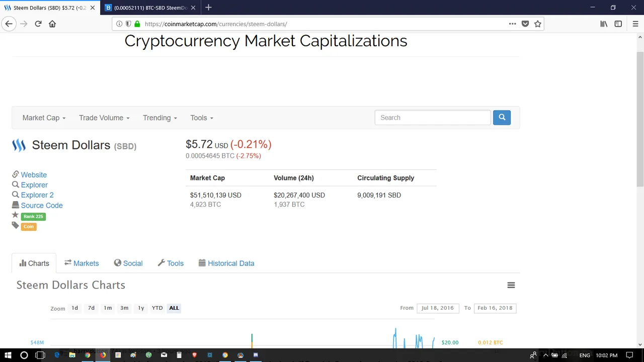Reload the current page
Screen dimensions: 644x362
coord(38,24)
